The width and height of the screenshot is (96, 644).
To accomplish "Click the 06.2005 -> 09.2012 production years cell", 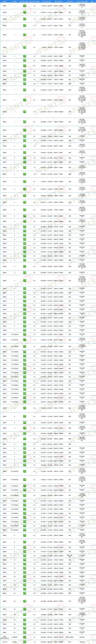I will [x=47, y=637].
